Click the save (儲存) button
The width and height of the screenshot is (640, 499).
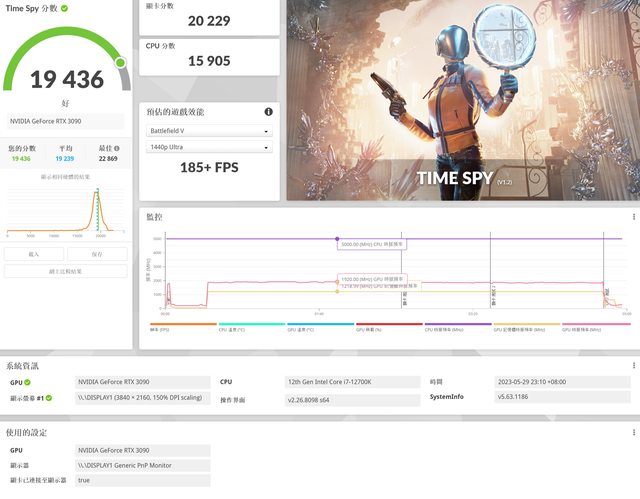(x=97, y=254)
